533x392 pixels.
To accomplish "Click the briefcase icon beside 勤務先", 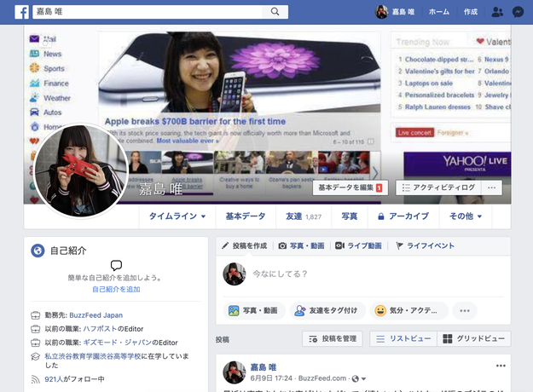I will [x=36, y=315].
